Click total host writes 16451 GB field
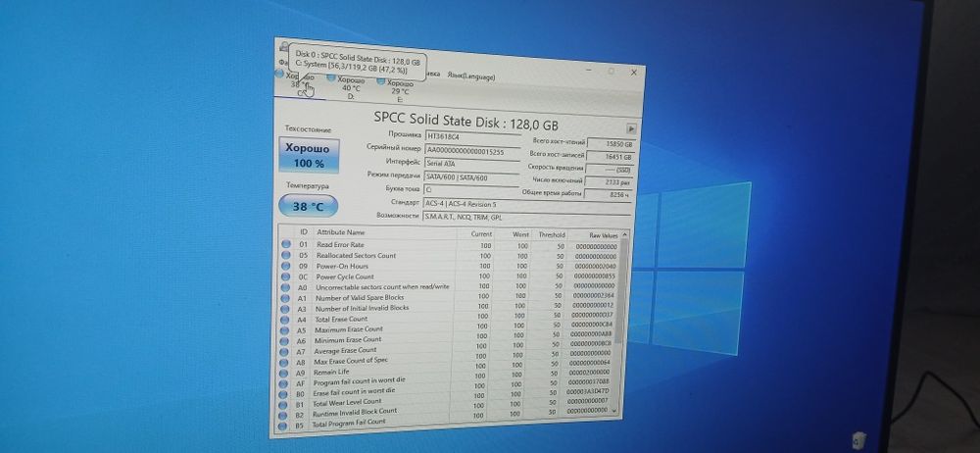This screenshot has width=980, height=453. pyautogui.click(x=611, y=157)
